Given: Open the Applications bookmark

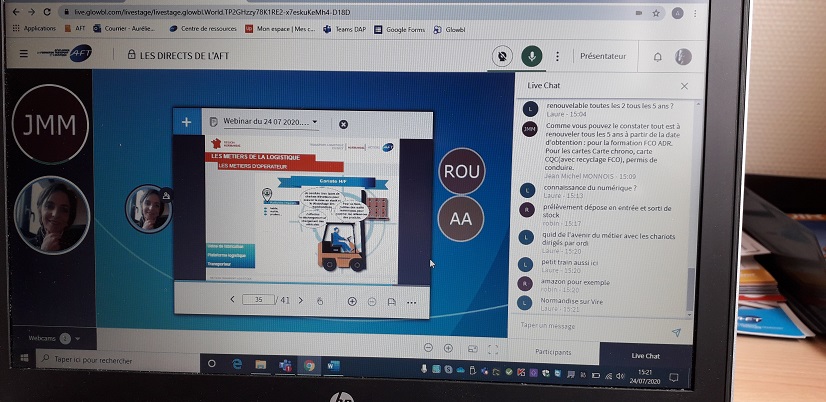Looking at the screenshot, I should click(34, 28).
